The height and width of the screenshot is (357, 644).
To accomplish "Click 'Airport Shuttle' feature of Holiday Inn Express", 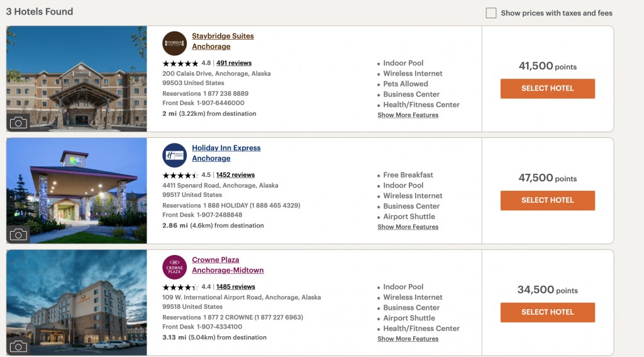I will [409, 217].
